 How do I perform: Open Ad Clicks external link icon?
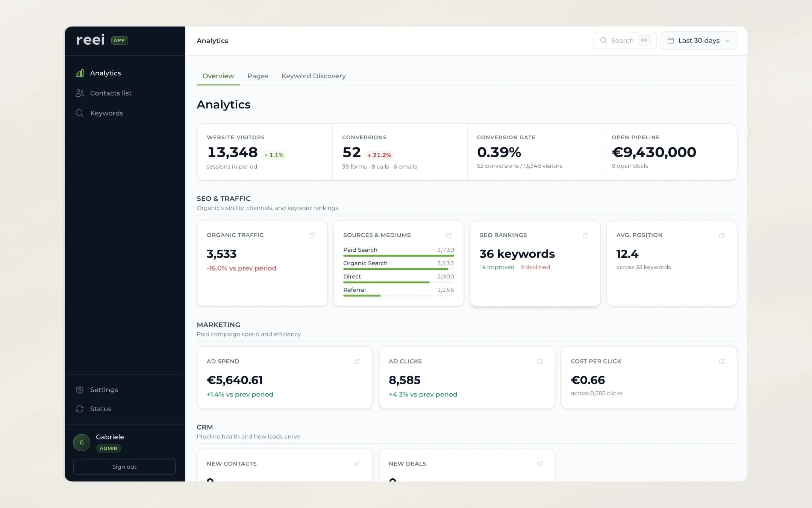click(540, 361)
